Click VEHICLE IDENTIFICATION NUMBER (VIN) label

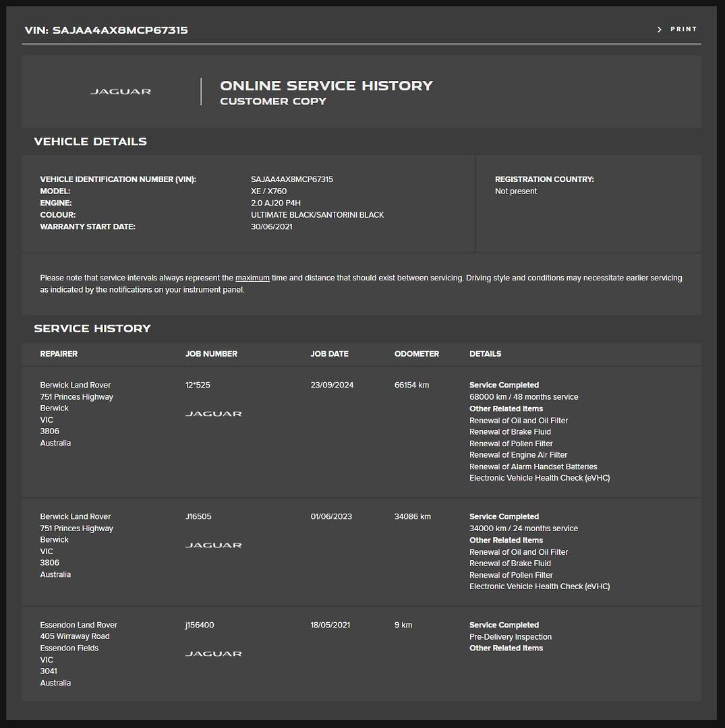pyautogui.click(x=118, y=179)
